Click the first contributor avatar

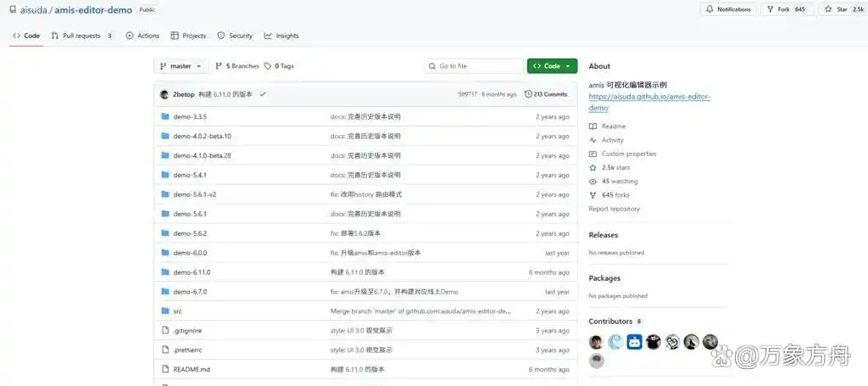coord(596,342)
